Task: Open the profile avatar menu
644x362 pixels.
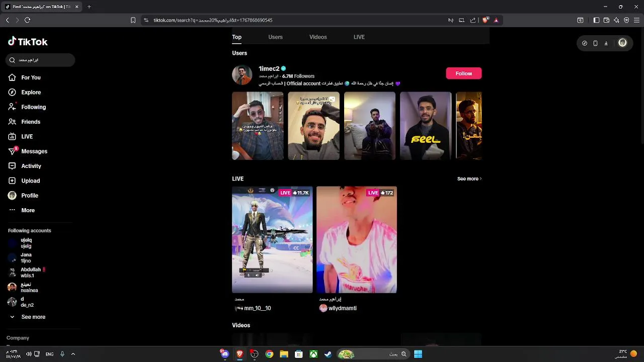Action: pos(622,43)
